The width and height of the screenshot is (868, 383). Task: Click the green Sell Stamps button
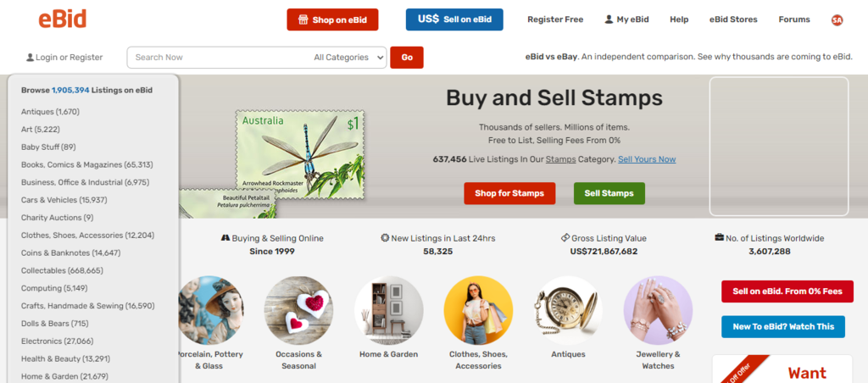pos(609,193)
